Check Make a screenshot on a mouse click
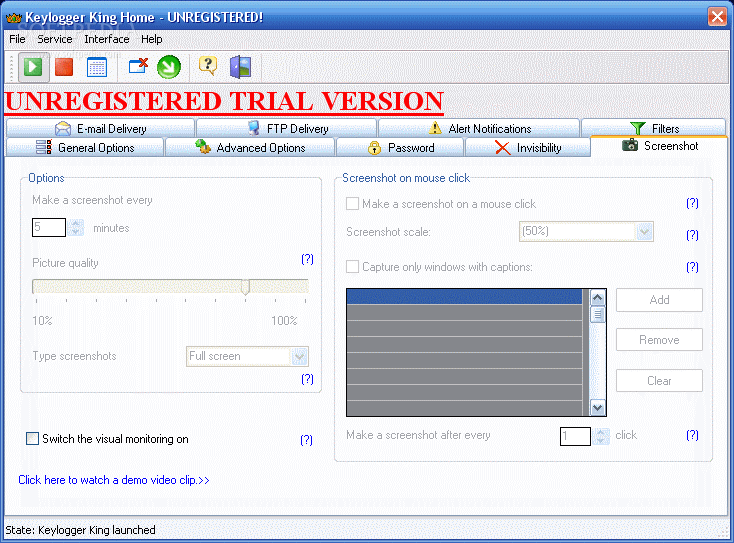Screen dimensions: 734x543 point(352,204)
